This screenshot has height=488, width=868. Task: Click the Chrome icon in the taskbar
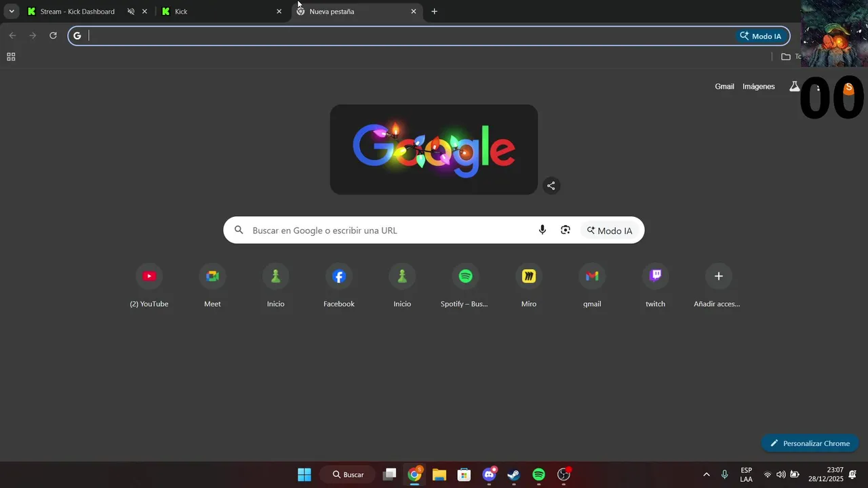tap(414, 474)
